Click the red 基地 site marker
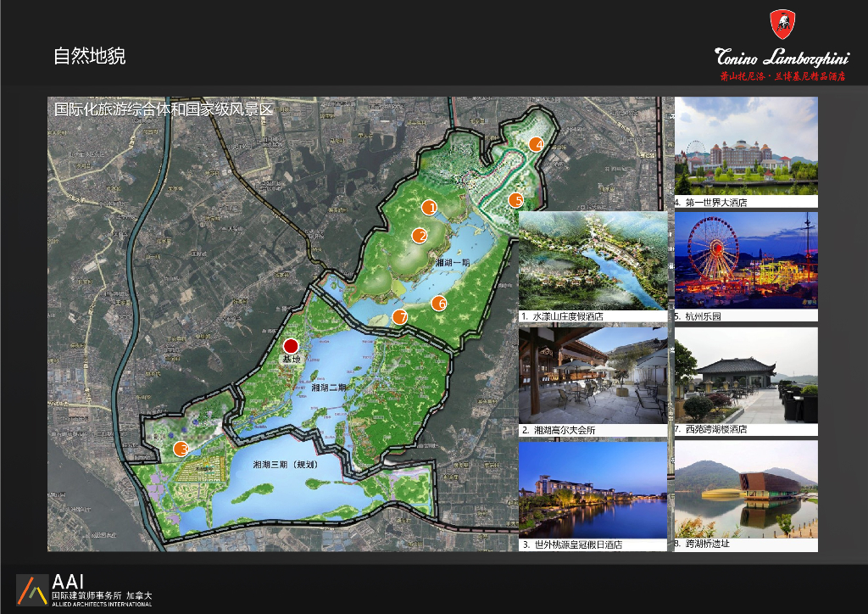868x614 pixels. pos(291,346)
